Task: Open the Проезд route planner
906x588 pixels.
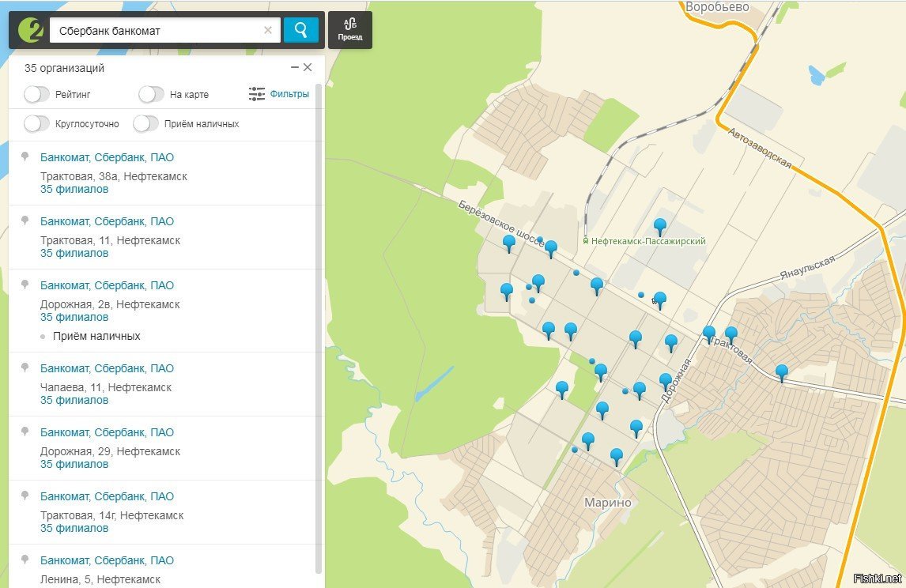Action: pyautogui.click(x=350, y=30)
